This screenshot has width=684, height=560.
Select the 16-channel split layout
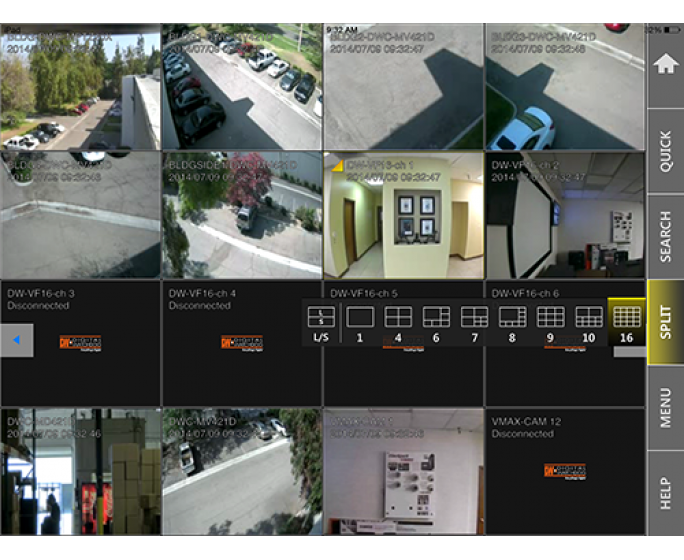(626, 323)
